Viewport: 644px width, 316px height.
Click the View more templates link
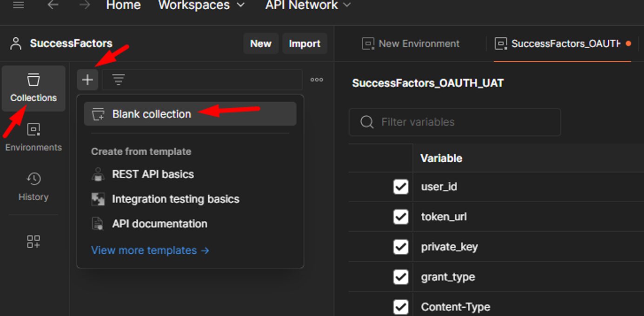click(x=150, y=250)
